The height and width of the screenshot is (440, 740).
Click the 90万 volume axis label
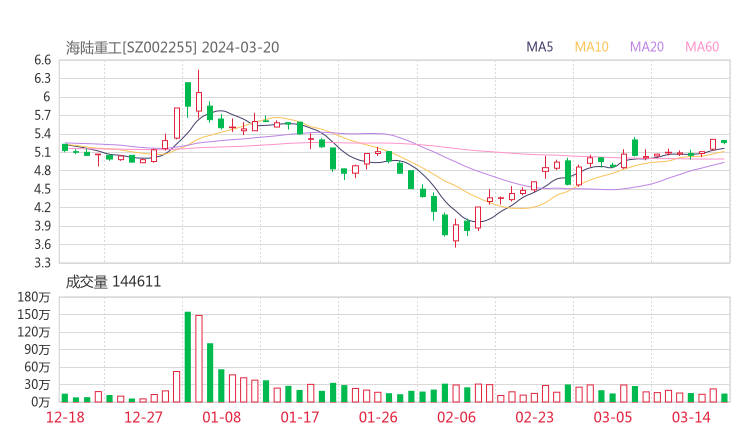37,349
